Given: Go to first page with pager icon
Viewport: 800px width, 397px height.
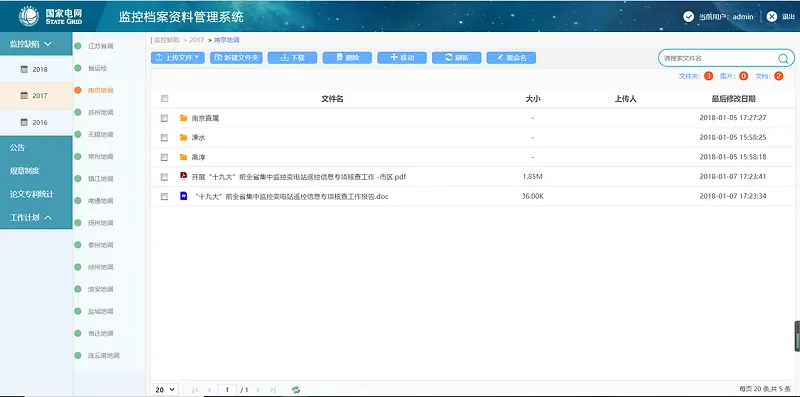Looking at the screenshot, I should (x=195, y=390).
